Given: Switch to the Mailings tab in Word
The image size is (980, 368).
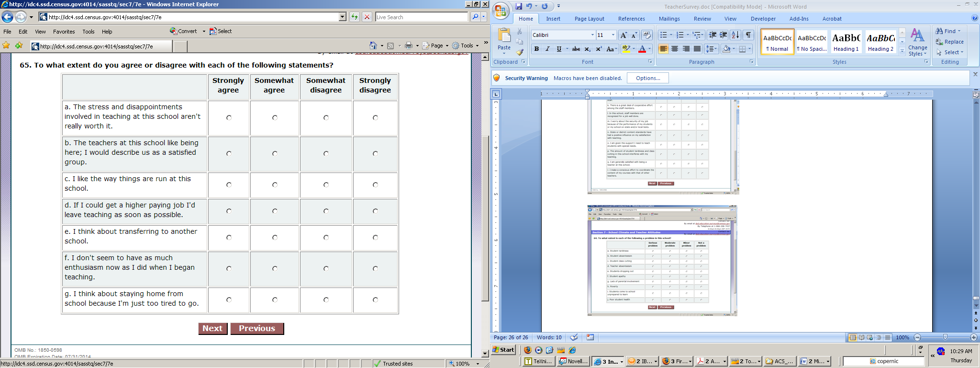Looking at the screenshot, I should (x=669, y=19).
